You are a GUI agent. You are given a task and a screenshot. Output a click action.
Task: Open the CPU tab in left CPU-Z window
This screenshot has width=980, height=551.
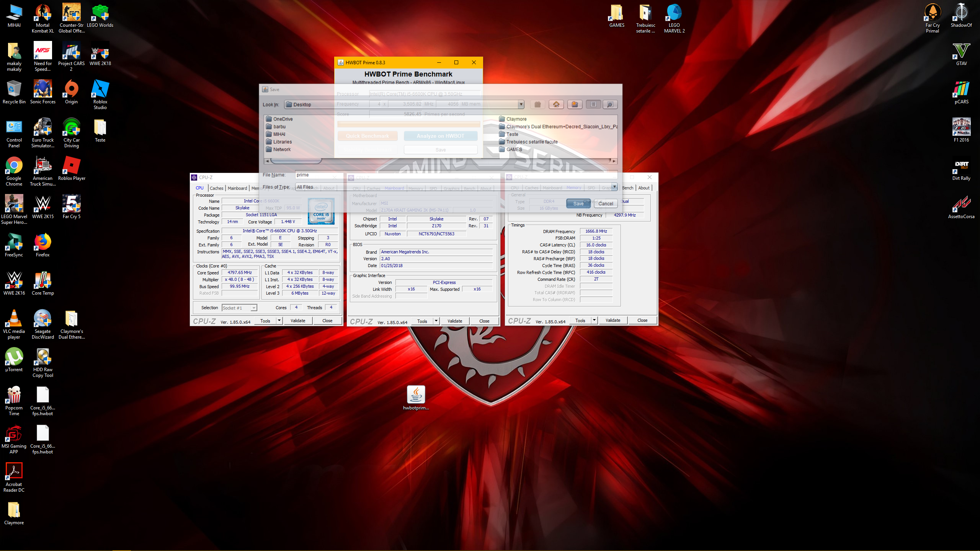click(x=199, y=188)
